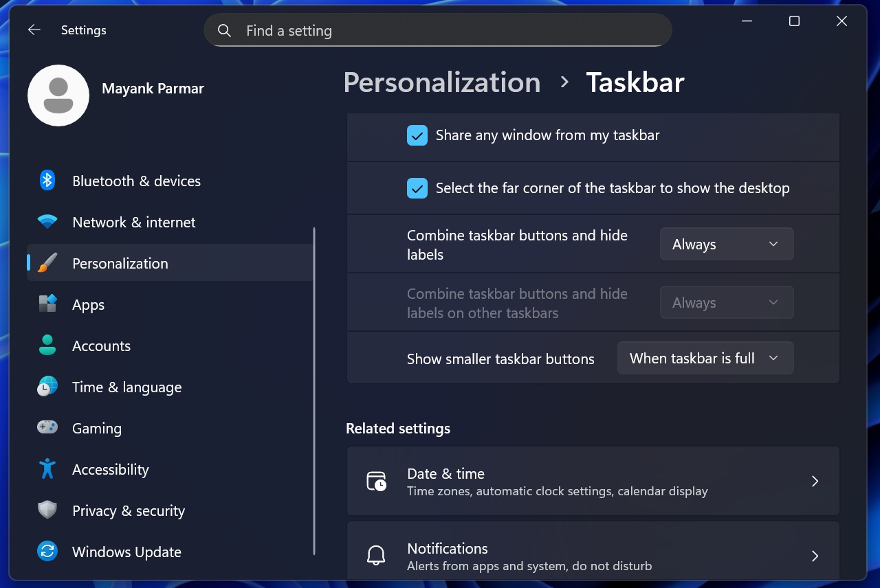Select the Personalization paintbrush icon
880x588 pixels.
pyautogui.click(x=47, y=263)
